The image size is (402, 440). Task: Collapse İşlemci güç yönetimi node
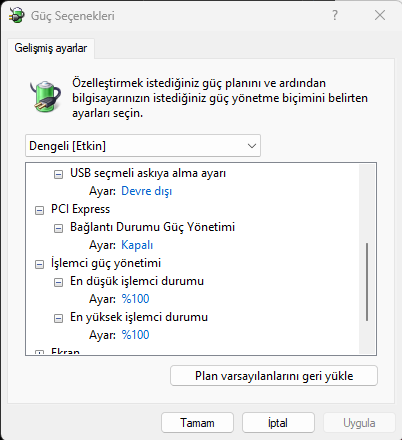[39, 264]
